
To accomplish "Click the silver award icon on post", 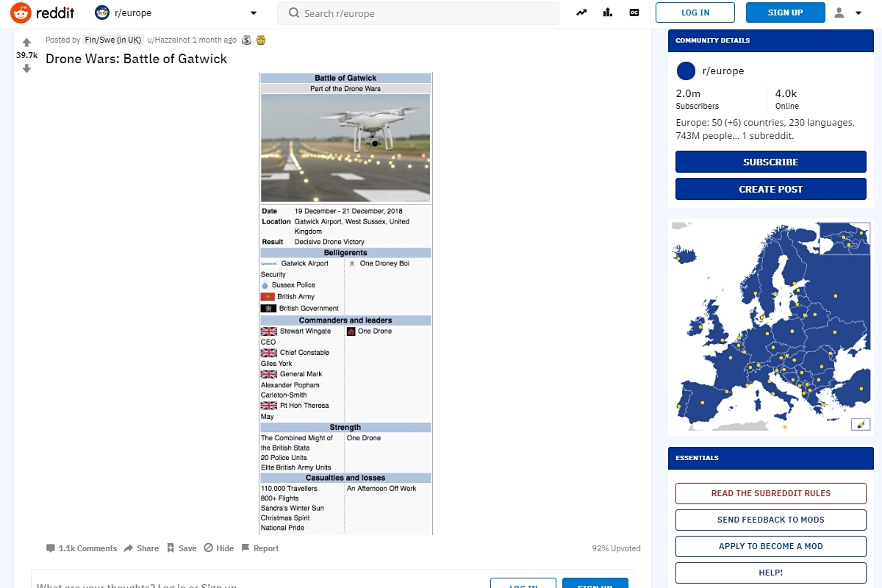I will coord(247,40).
